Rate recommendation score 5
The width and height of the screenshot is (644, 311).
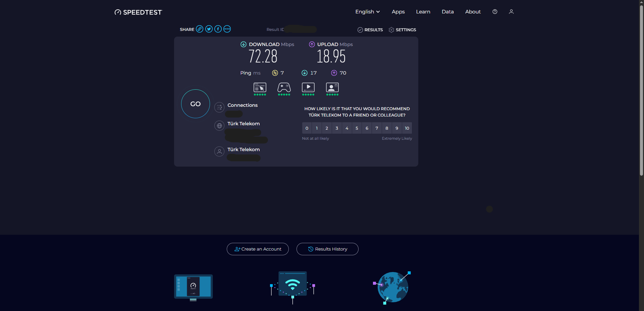click(357, 128)
